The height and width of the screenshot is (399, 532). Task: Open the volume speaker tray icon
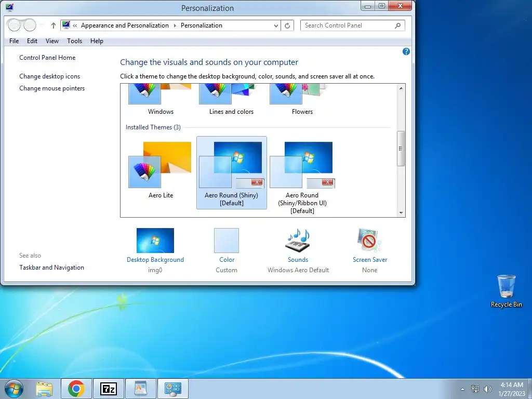tap(488, 389)
